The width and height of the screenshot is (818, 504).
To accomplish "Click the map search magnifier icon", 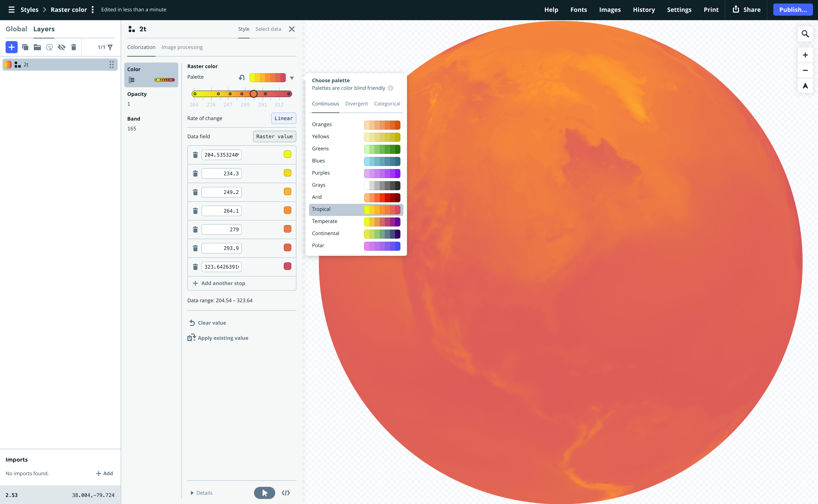I will (x=805, y=34).
